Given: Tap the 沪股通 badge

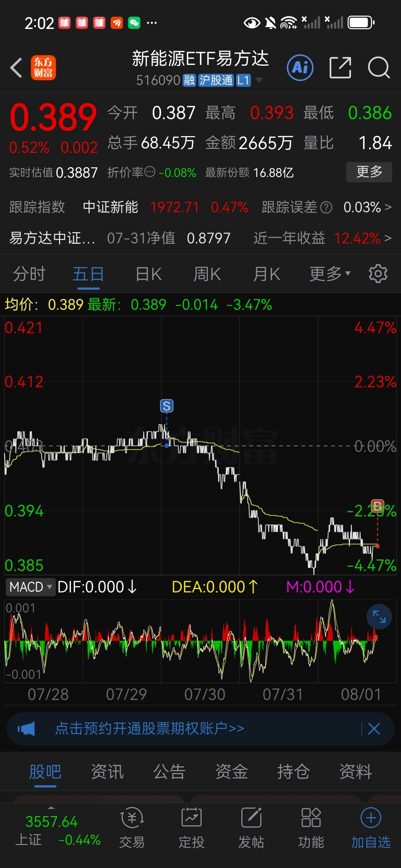Looking at the screenshot, I should (216, 80).
